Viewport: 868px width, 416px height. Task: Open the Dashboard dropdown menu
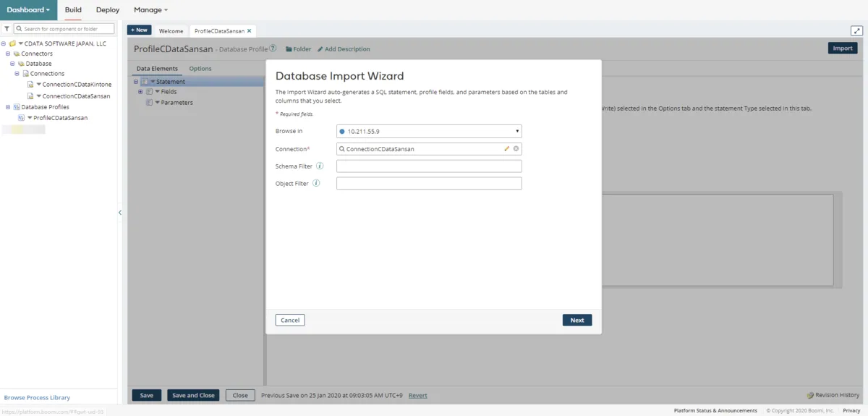[28, 10]
